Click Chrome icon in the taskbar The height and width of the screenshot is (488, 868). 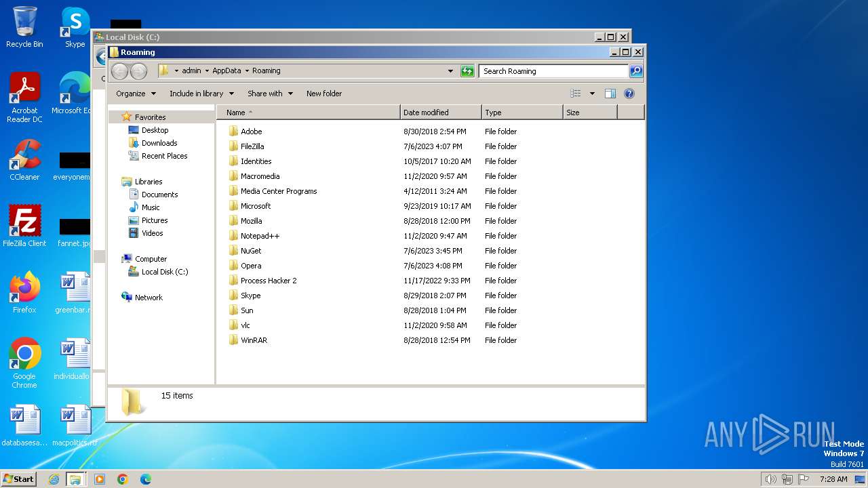click(x=123, y=479)
